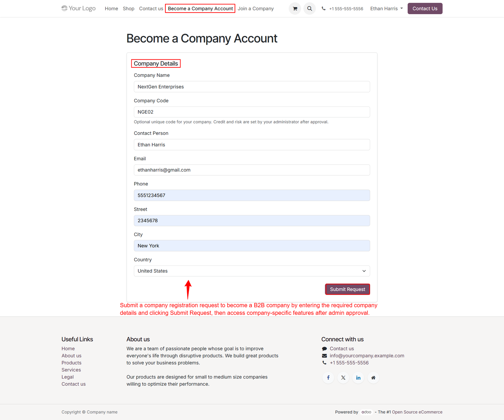504x420 pixels.
Task: Click the Facebook icon in footer
Action: click(x=328, y=377)
